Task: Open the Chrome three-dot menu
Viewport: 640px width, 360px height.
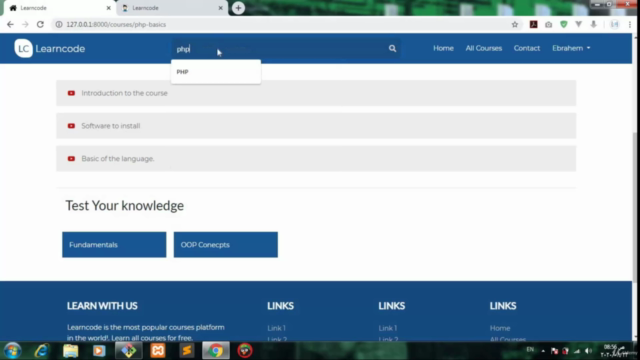Action: pos(630,24)
